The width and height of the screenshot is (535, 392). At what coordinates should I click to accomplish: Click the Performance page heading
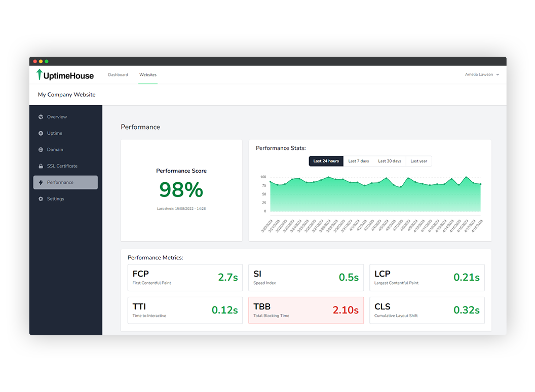point(140,127)
